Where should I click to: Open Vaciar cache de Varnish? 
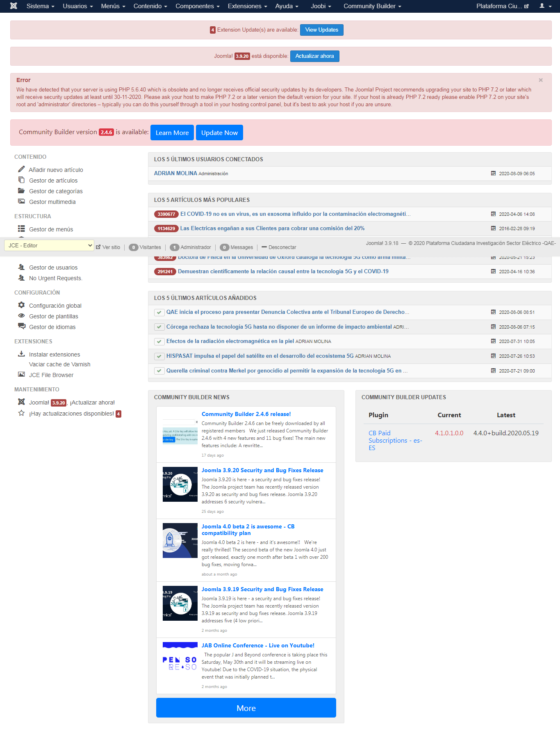click(x=60, y=364)
